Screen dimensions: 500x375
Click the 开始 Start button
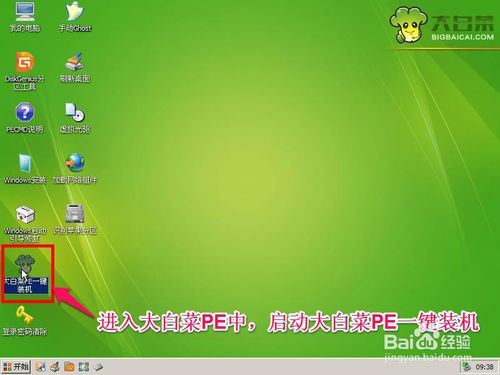(x=16, y=367)
